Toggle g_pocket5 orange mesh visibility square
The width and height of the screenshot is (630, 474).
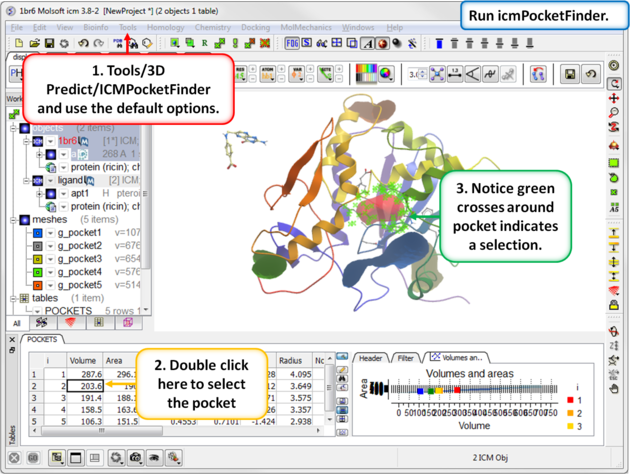click(x=36, y=284)
